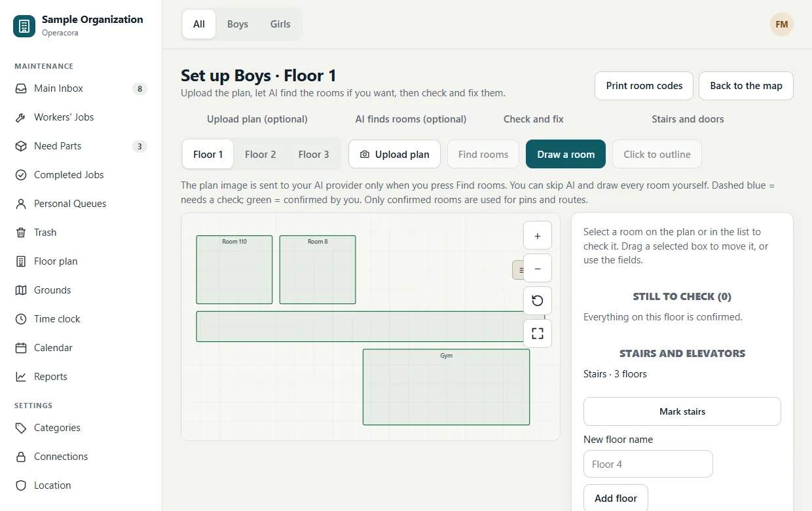The height and width of the screenshot is (511, 812).
Task: Click the Click to outline button
Action: point(657,155)
